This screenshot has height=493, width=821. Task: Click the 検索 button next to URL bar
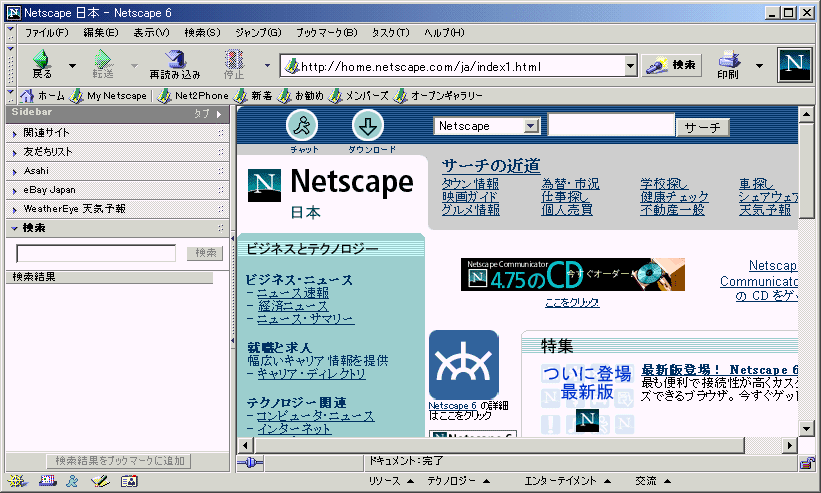(x=671, y=65)
